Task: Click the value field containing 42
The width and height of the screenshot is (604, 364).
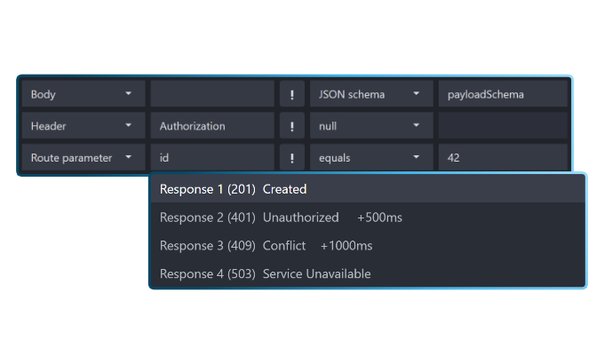Action: (x=502, y=158)
